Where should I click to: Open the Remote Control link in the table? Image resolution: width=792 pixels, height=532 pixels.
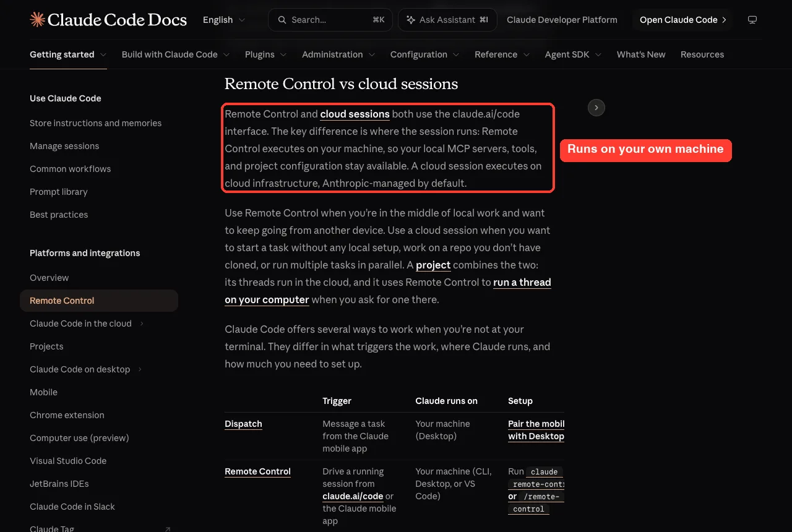(x=257, y=471)
